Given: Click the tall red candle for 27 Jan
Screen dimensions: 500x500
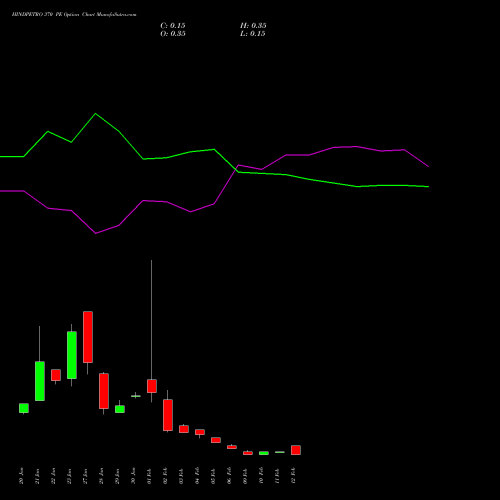Looking at the screenshot, I should coord(88,337).
